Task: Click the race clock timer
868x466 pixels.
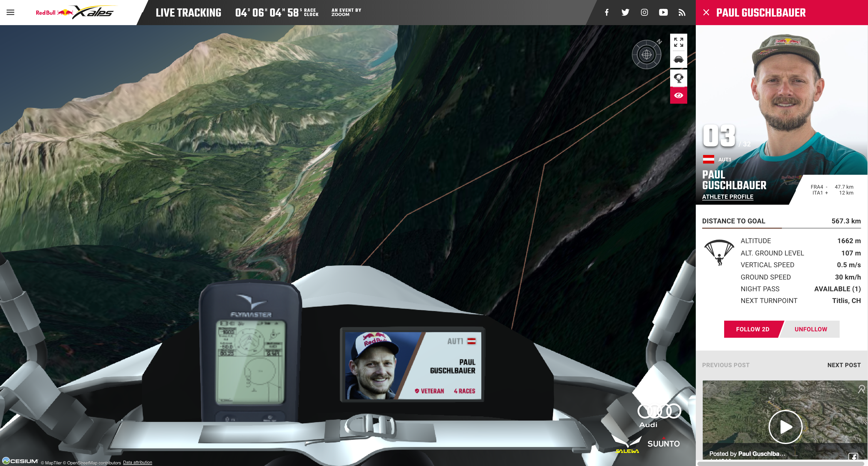Action: point(277,13)
